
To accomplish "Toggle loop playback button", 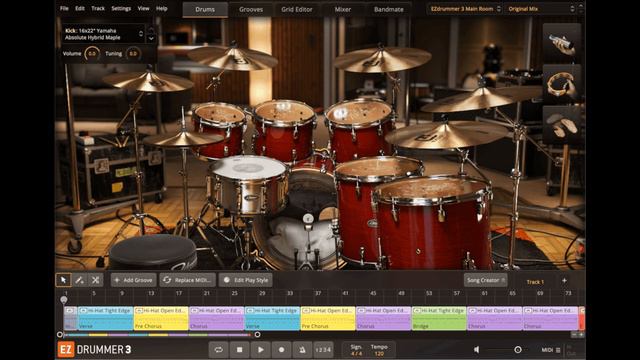I will [x=219, y=350].
